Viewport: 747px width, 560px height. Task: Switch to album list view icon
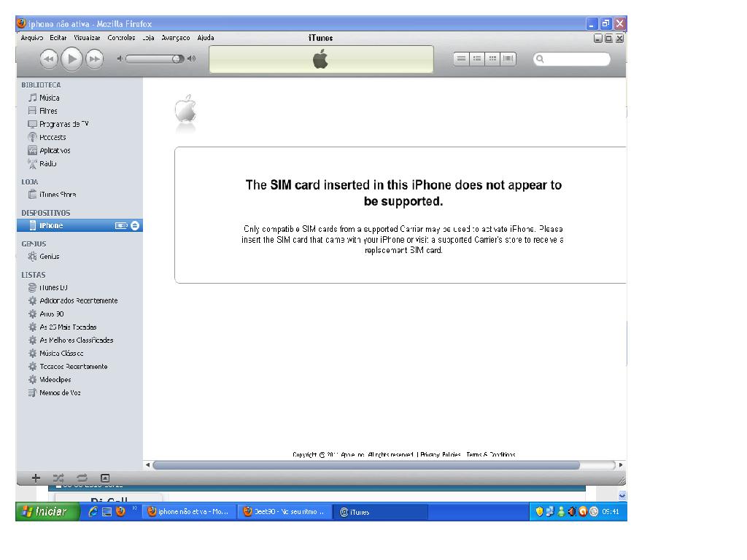477,59
